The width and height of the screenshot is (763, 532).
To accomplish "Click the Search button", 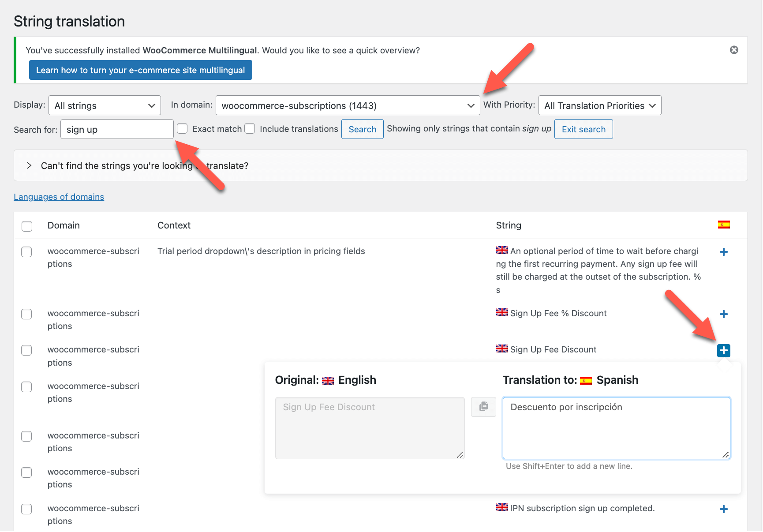I will click(363, 129).
